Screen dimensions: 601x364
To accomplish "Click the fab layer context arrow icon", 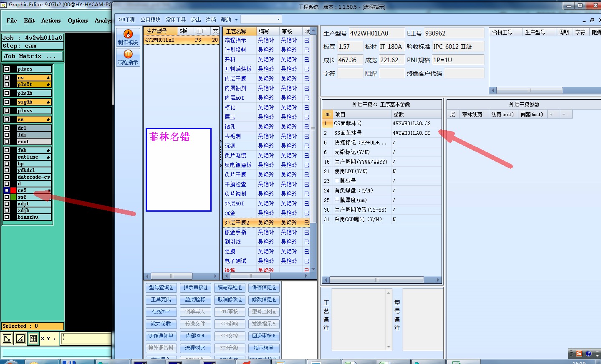I will [48, 150].
